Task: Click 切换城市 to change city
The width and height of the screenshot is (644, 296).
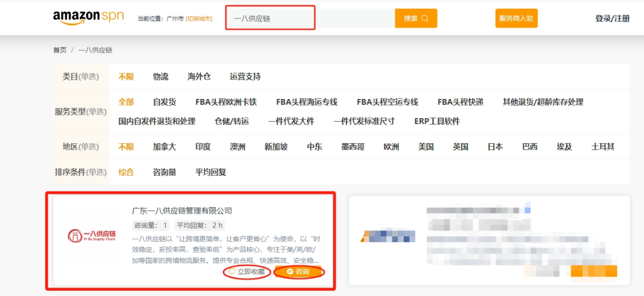Action: pos(199,18)
